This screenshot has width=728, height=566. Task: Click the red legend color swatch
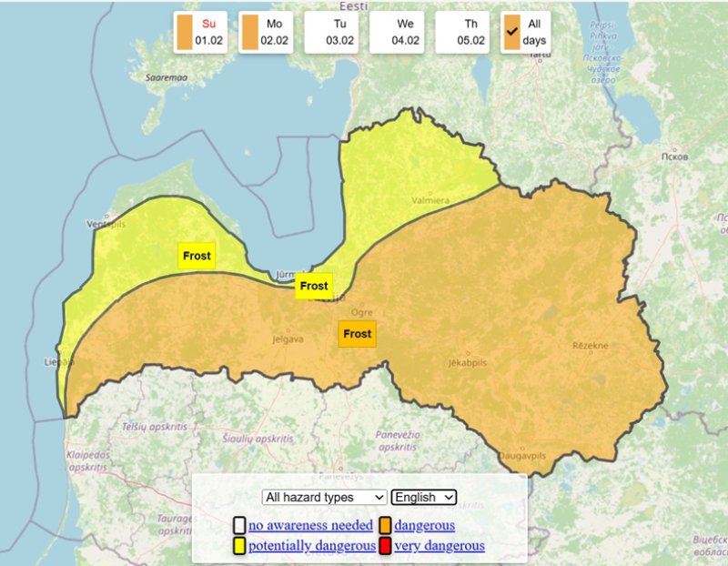click(384, 545)
